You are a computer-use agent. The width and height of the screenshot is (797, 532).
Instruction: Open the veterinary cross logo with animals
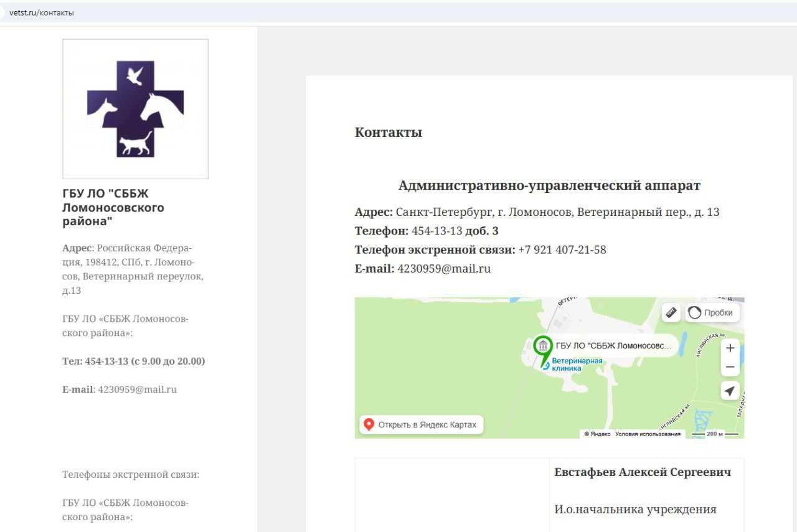point(135,109)
